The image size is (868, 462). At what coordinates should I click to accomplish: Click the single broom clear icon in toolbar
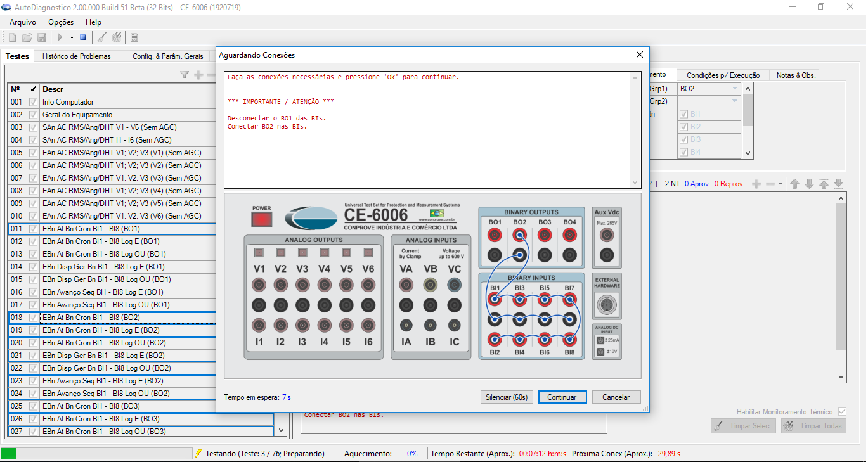[101, 37]
